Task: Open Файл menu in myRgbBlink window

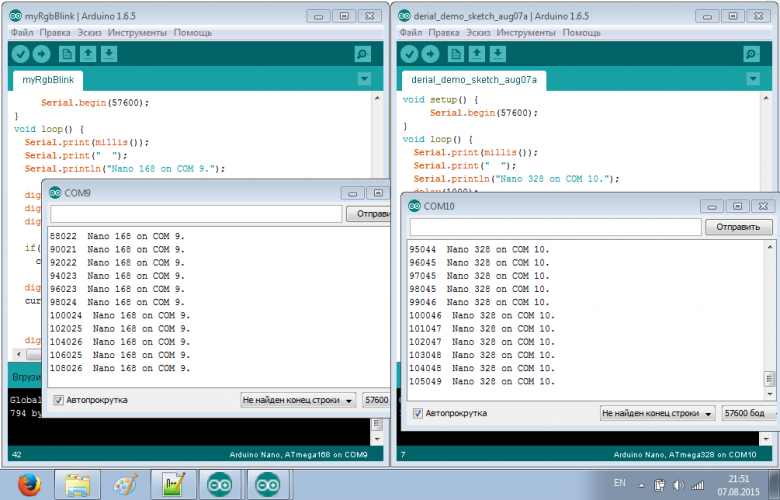Action: point(22,33)
